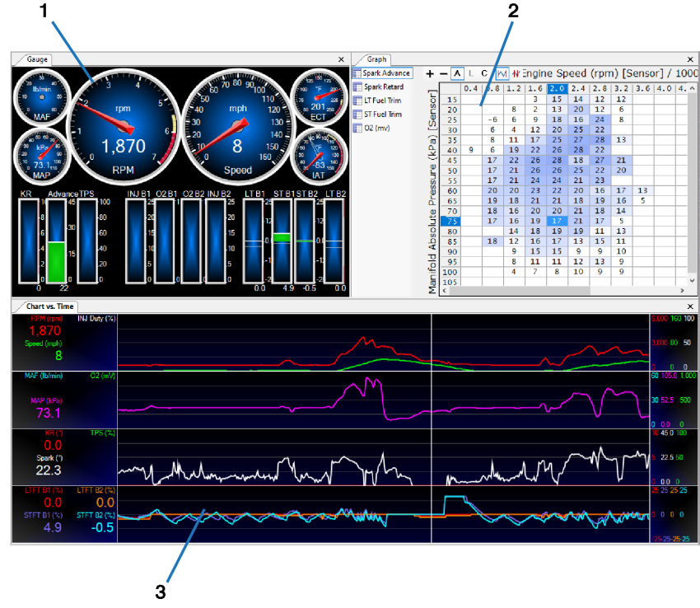
Task: Click the LT B1 bar gauge
Action: click(x=253, y=241)
